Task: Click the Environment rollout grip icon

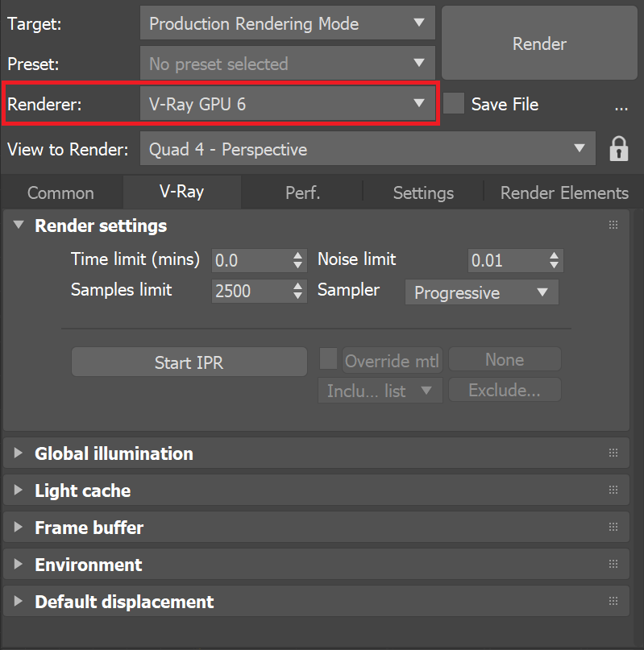Action: 613,564
